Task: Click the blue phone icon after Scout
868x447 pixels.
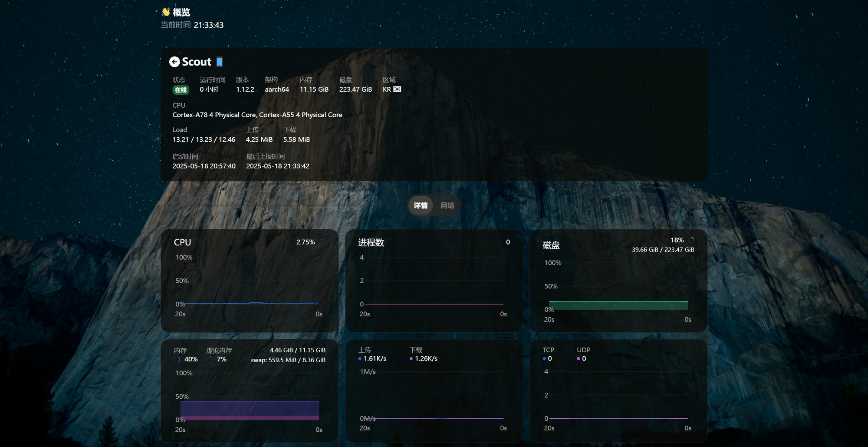Action: pos(220,62)
